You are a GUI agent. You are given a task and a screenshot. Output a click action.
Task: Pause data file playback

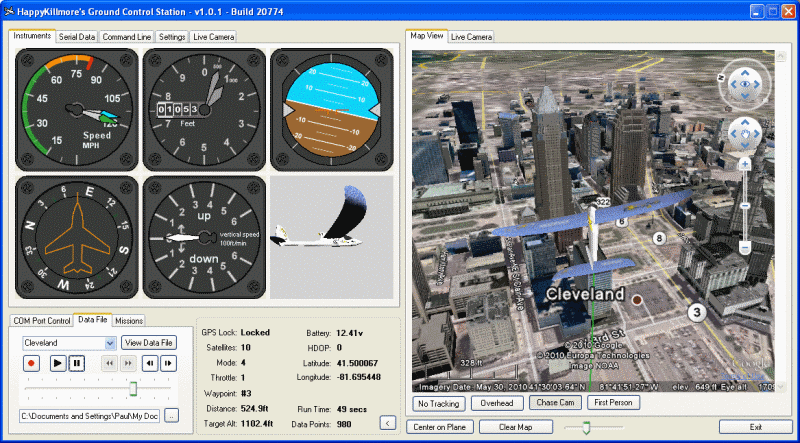click(77, 363)
